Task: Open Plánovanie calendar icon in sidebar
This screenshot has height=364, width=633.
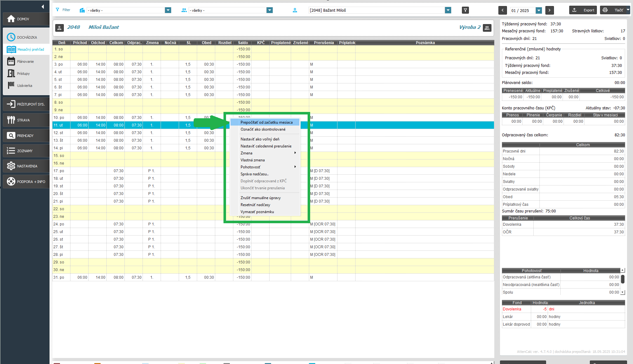Action: point(11,62)
